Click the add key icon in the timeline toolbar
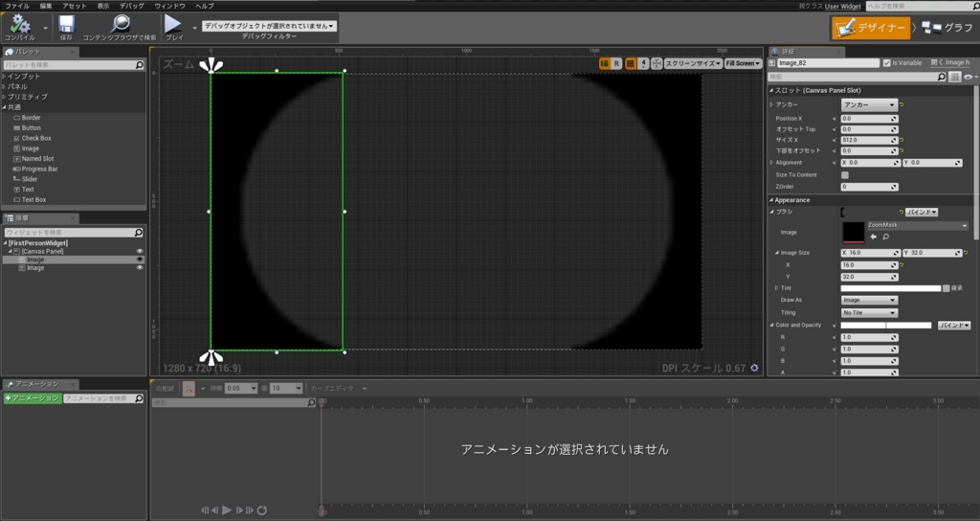980x521 pixels. (189, 389)
